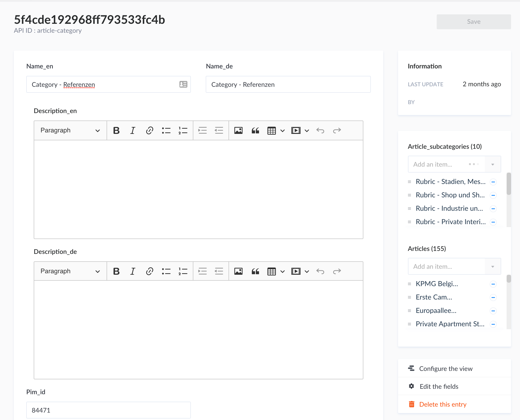Open the Add an item dropdown under Article_subcategories
This screenshot has height=420, width=520.
(492, 164)
